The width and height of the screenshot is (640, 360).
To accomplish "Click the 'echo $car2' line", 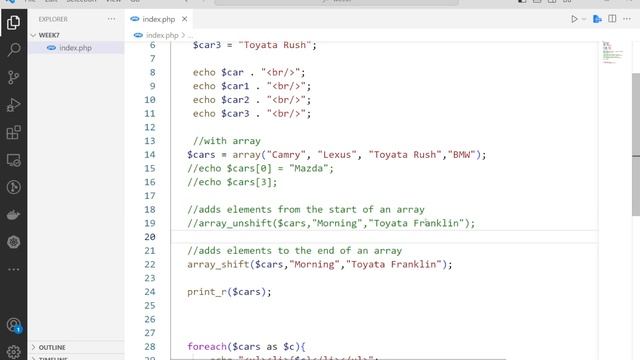I will click(x=252, y=100).
